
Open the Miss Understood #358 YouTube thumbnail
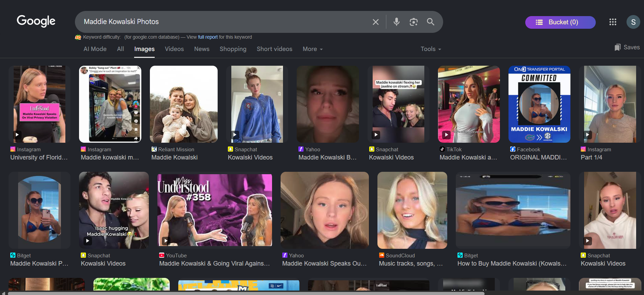pos(215,210)
